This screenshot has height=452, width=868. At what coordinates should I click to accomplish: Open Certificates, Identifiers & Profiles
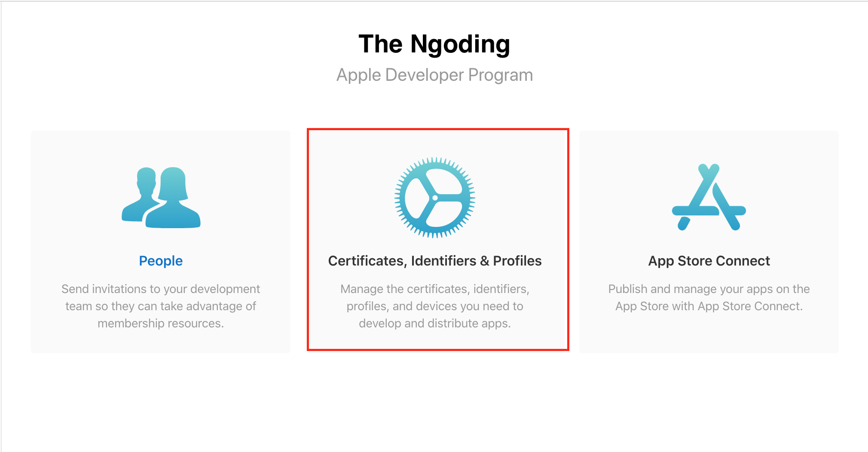tap(435, 261)
